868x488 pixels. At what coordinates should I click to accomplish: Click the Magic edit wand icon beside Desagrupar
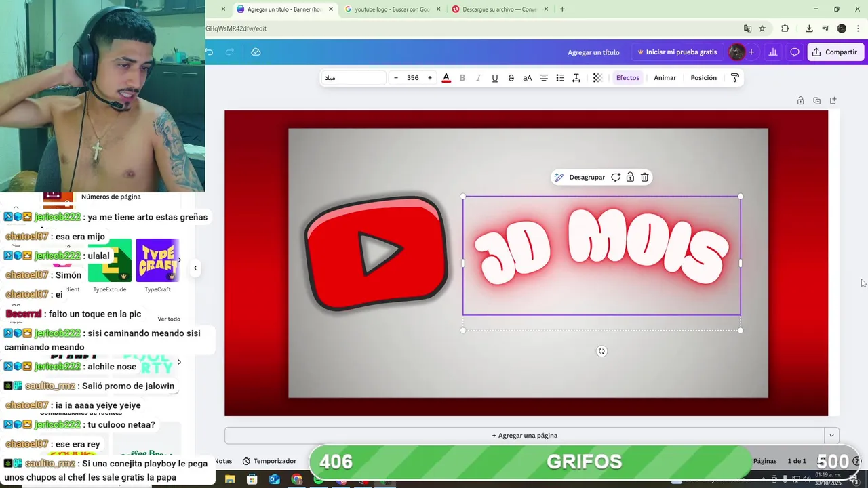559,177
